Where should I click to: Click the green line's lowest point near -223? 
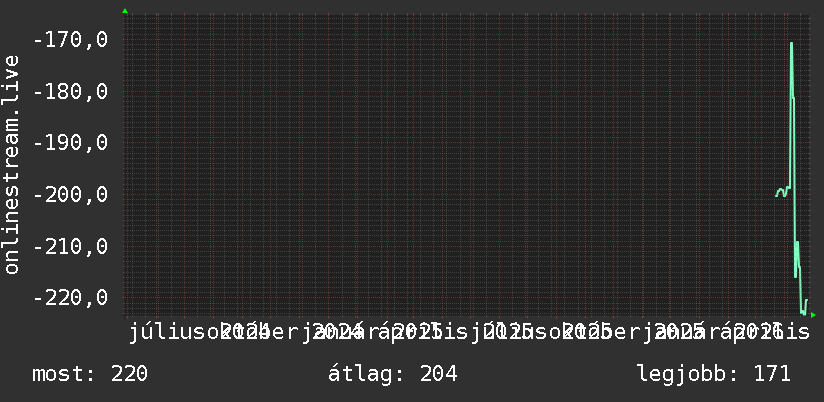click(x=802, y=313)
